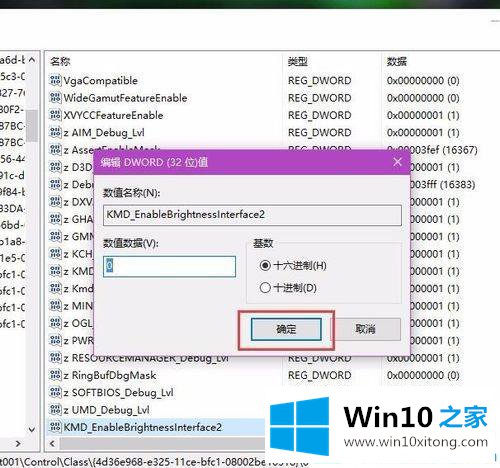
Task: Sort the list by the 数据 column header
Action: pyautogui.click(x=397, y=61)
